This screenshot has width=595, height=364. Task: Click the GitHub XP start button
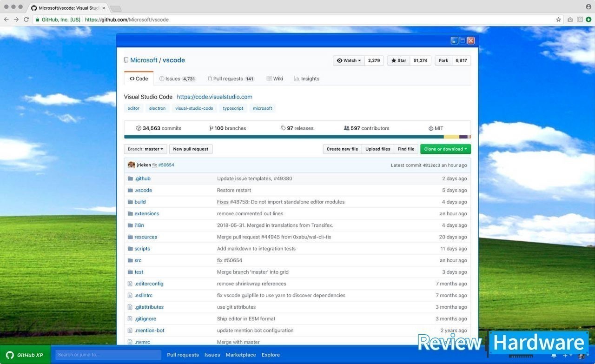[x=25, y=355]
